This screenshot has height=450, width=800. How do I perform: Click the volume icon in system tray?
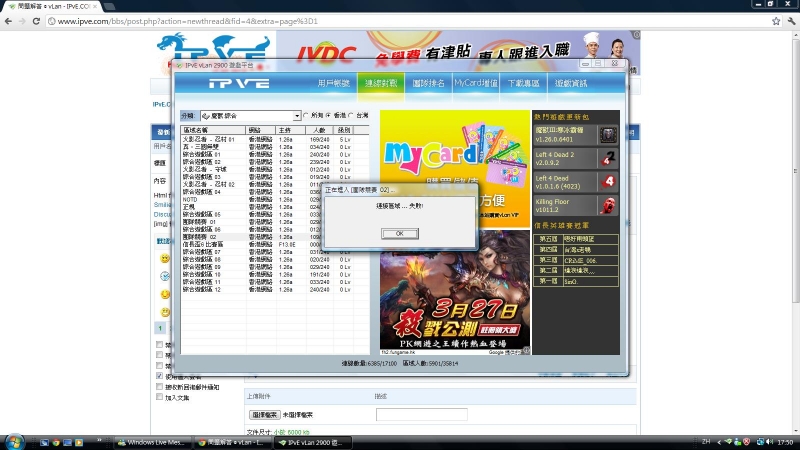pos(769,442)
